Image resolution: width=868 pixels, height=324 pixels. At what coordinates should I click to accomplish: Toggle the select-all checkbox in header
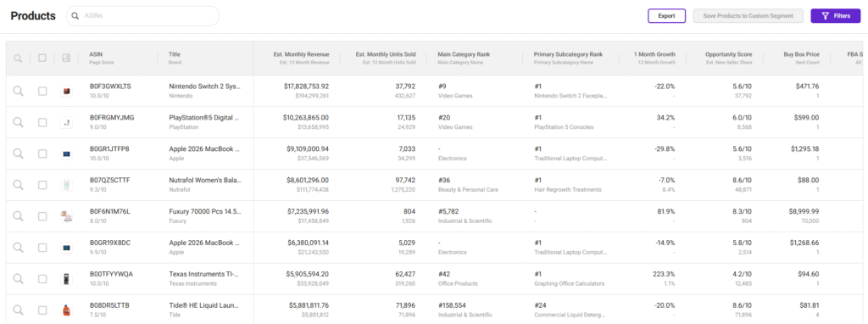[42, 58]
